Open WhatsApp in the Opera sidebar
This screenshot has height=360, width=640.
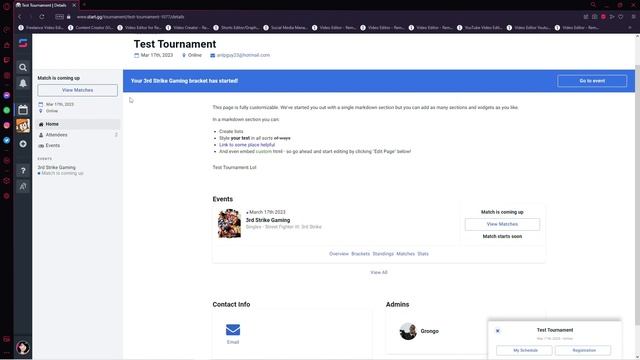pyautogui.click(x=7, y=110)
